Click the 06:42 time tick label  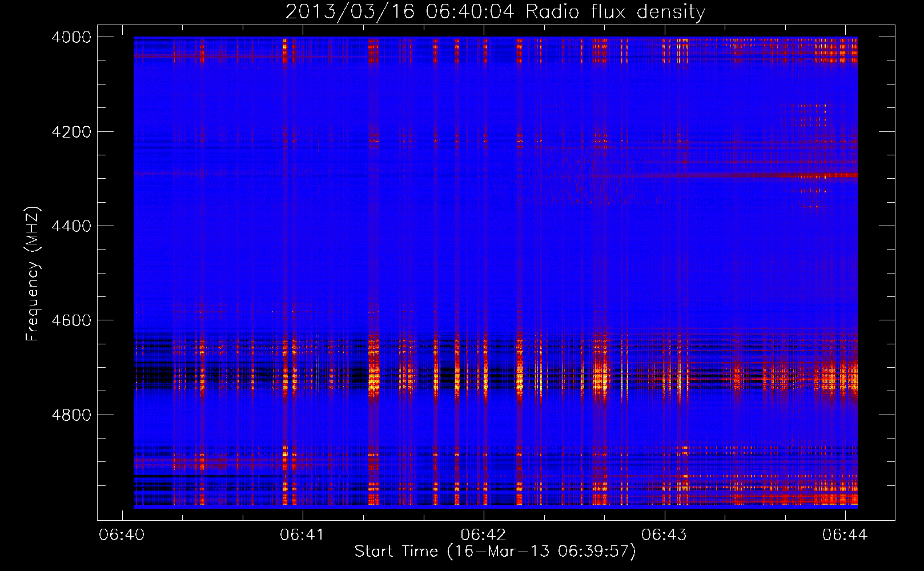coord(483,534)
